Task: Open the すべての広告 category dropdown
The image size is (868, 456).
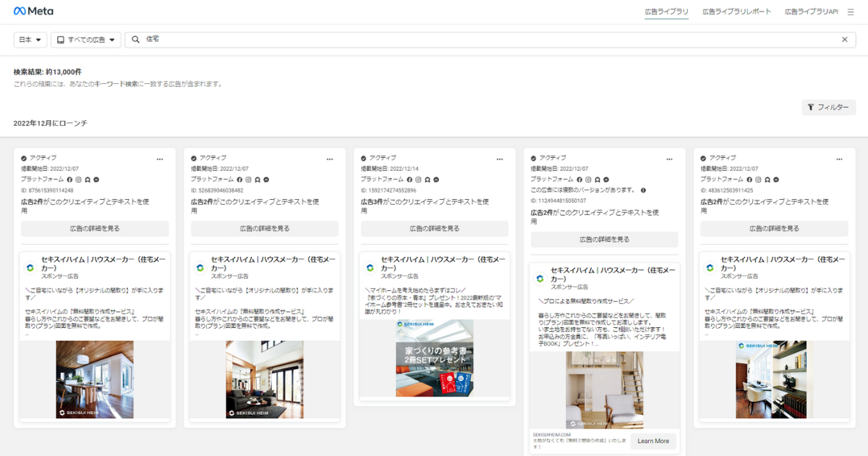Action: click(85, 40)
